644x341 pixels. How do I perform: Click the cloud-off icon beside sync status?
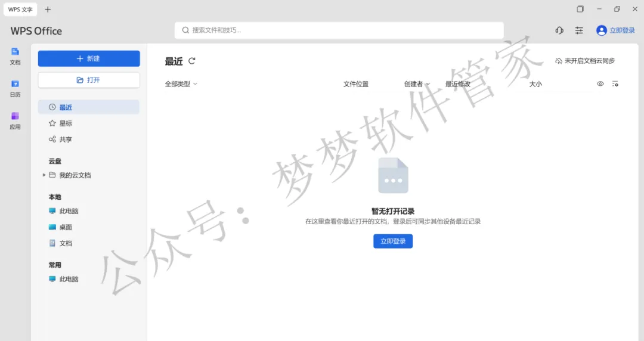pyautogui.click(x=559, y=61)
